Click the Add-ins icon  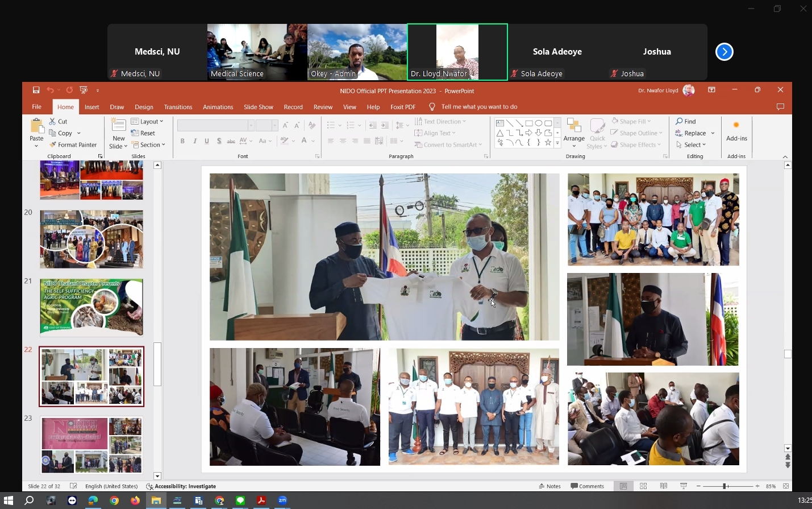pos(736,130)
